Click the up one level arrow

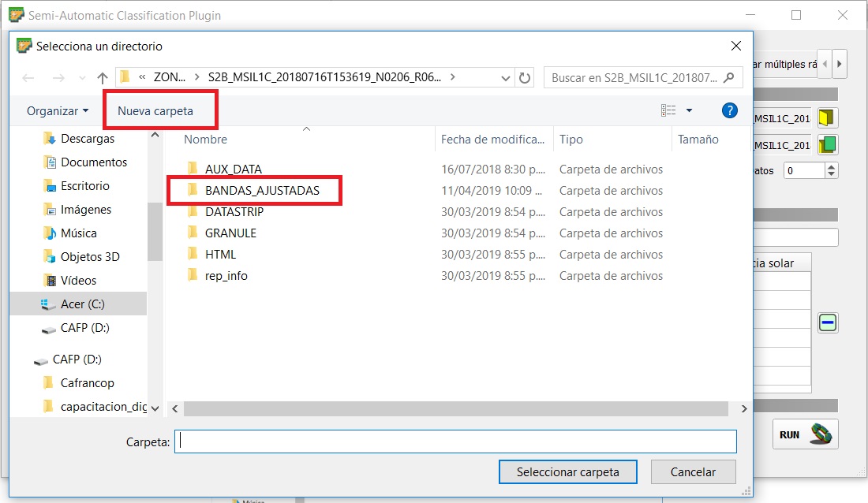tap(102, 77)
